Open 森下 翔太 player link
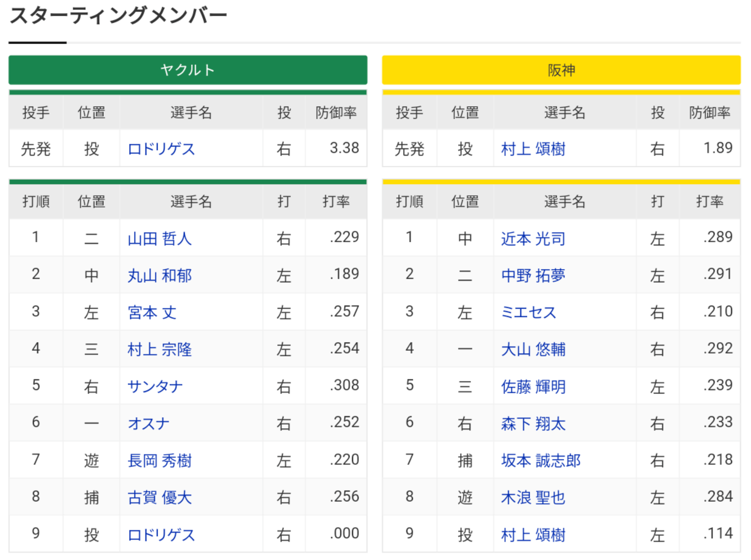The image size is (751, 560). click(x=533, y=423)
